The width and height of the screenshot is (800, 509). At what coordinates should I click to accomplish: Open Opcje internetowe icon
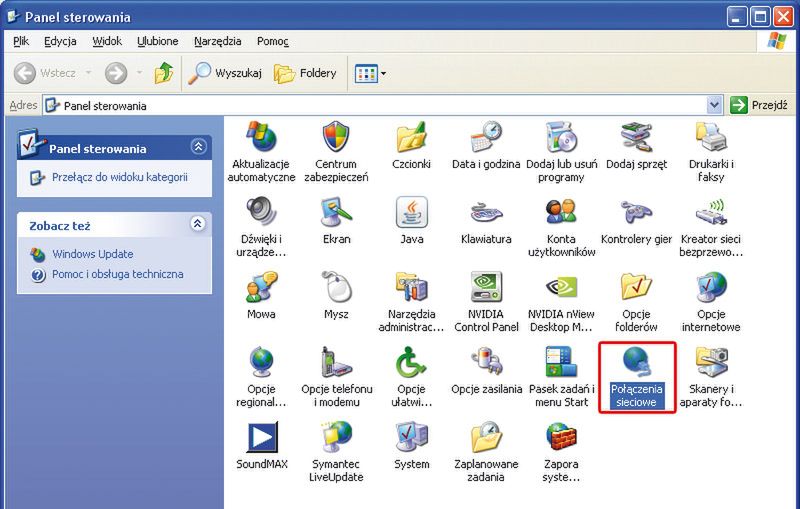(x=711, y=302)
